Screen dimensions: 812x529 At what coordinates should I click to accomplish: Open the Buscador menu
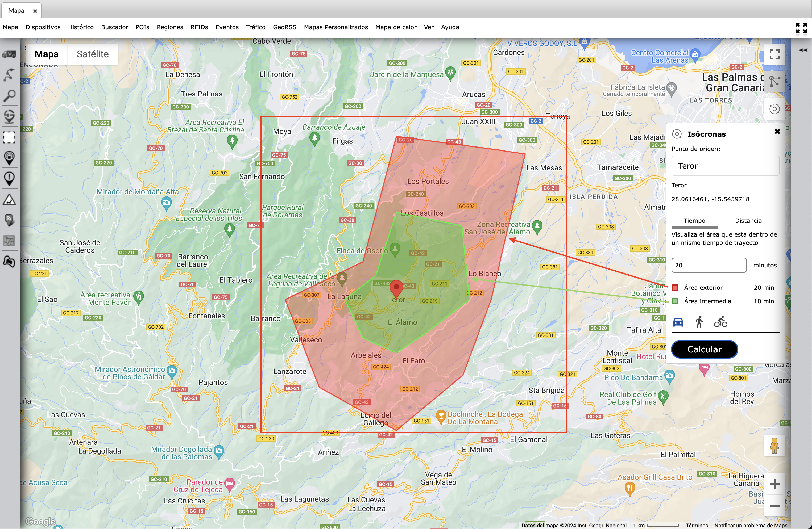point(114,27)
